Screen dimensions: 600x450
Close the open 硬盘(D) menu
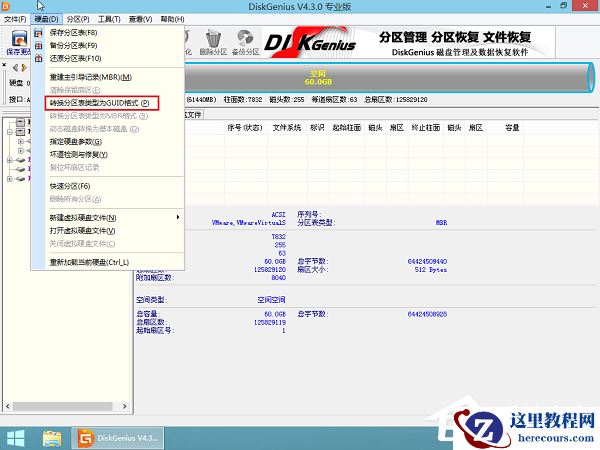46,19
